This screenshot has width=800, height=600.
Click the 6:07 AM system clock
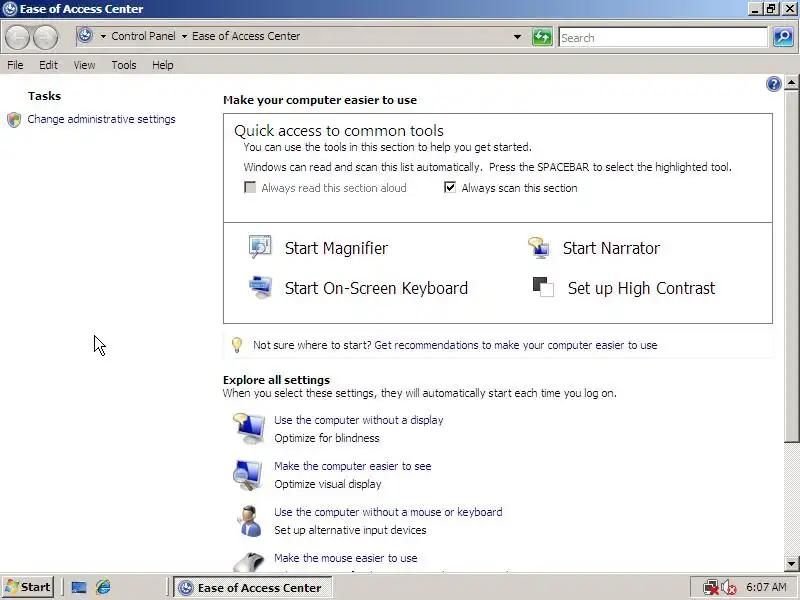tap(766, 587)
